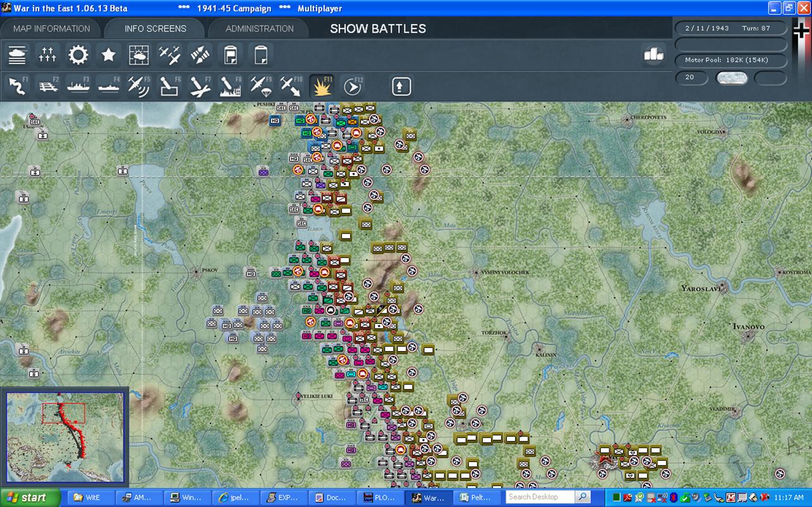Open the production gear icon
Screen dimensions: 812x507
coord(78,55)
